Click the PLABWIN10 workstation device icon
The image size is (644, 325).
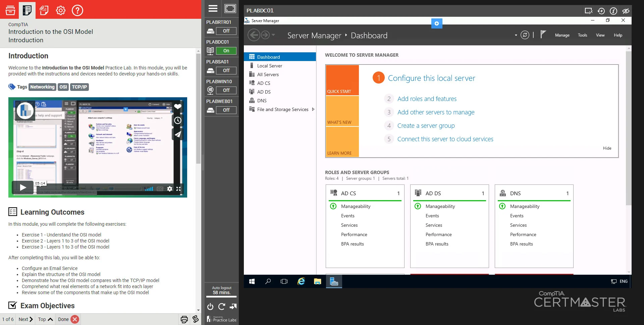point(210,90)
